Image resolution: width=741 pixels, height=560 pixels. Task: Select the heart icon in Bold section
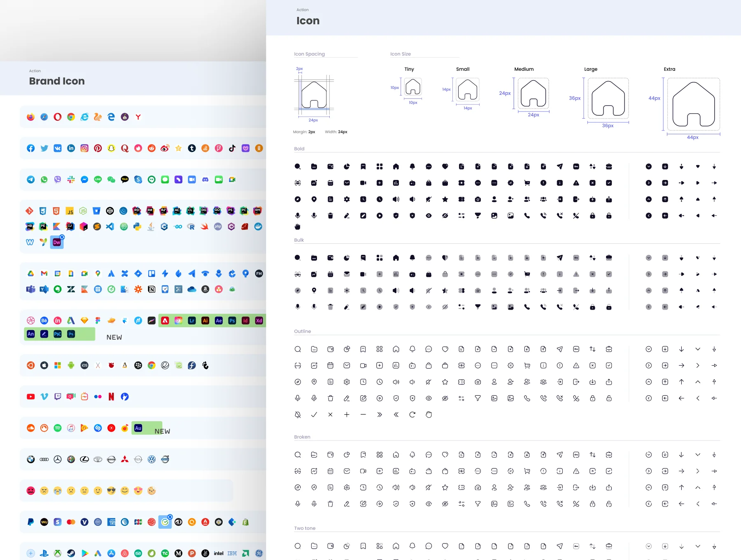[445, 166]
